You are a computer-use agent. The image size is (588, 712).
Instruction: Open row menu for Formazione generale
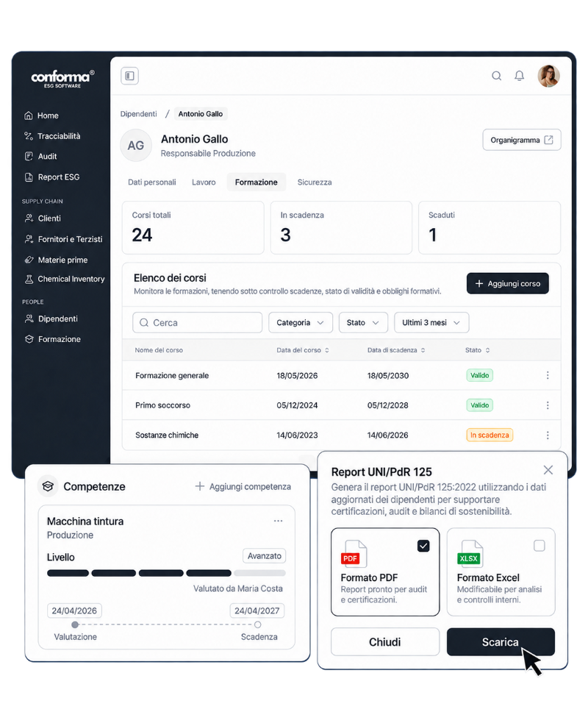pos(548,375)
